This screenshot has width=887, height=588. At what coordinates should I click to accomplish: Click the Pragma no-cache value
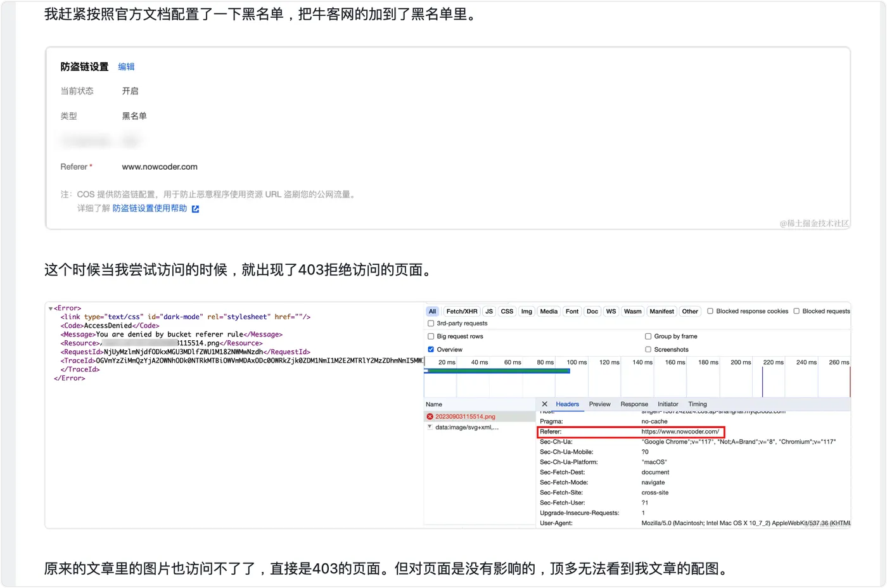[x=654, y=421]
